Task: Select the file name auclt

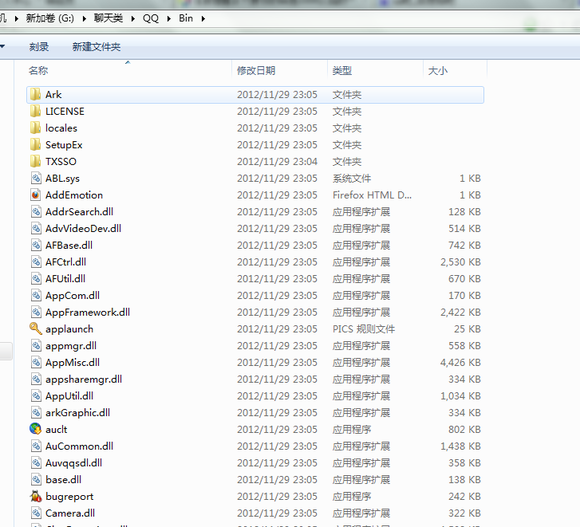Action: pos(56,429)
